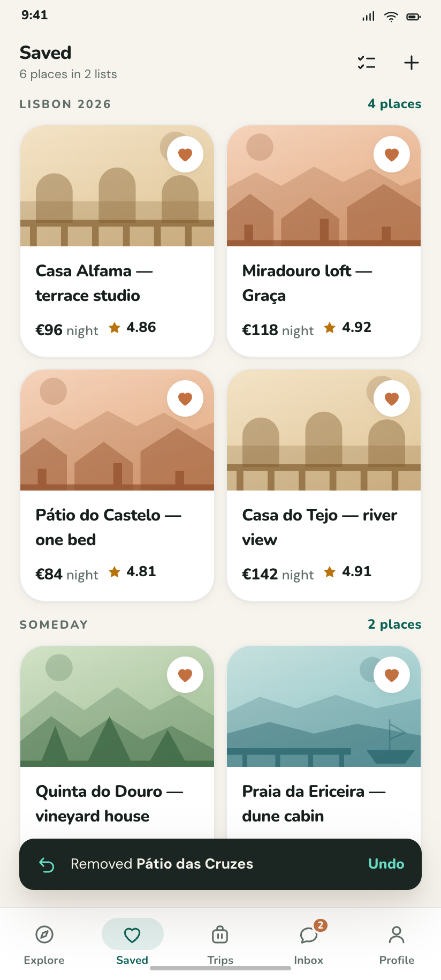The image size is (441, 980).
Task: Remove Pátio do Castelo from favorites
Action: point(185,398)
